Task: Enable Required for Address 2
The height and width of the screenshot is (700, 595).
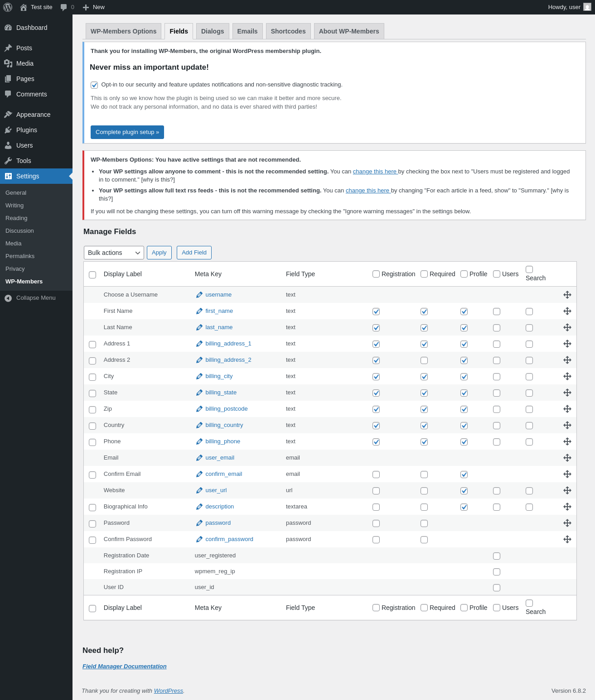Action: pos(424,360)
